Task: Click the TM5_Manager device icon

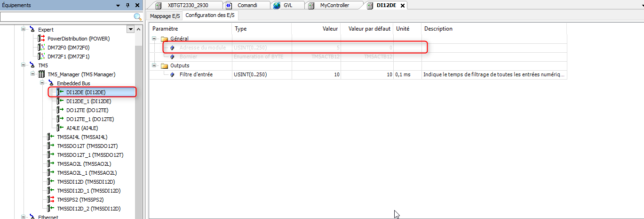Action: click(x=41, y=74)
